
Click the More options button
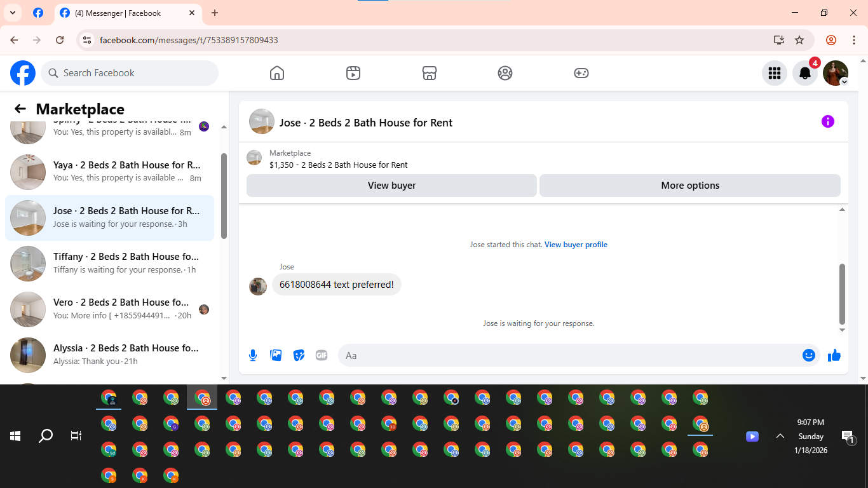coord(690,186)
